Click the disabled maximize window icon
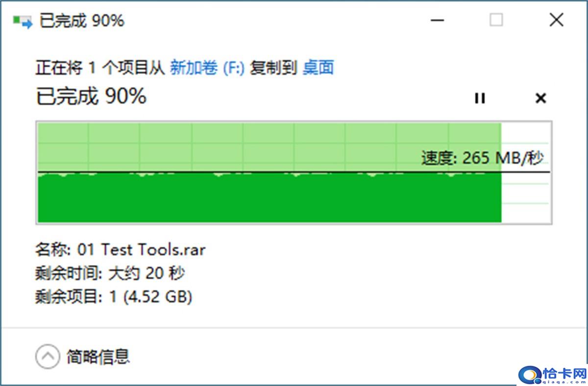 click(x=496, y=21)
